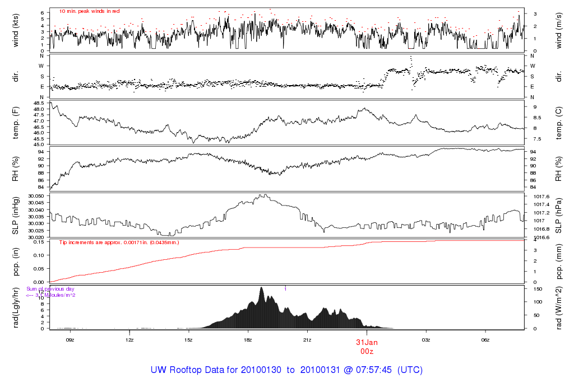Click the red '00z' time label

[367, 352]
